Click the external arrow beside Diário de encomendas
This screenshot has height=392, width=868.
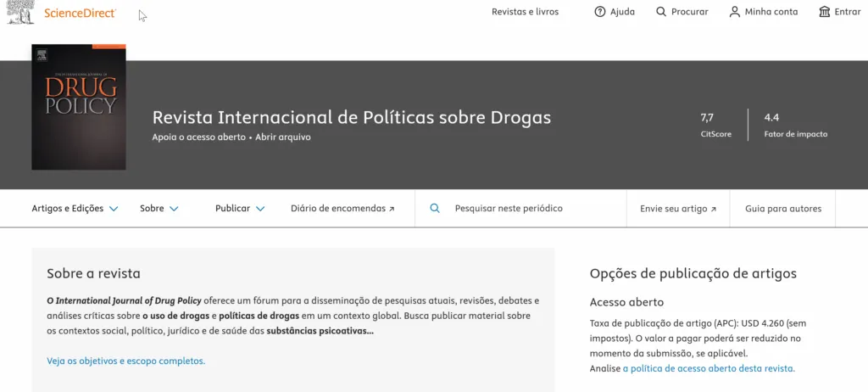[392, 209]
